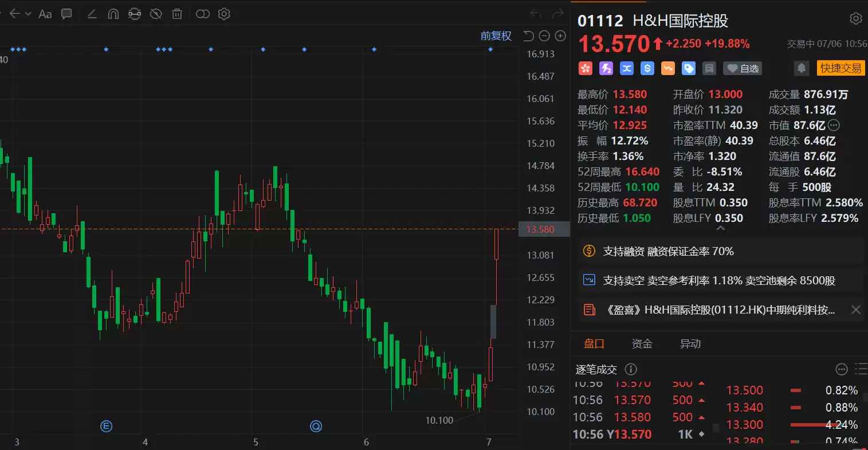Click the overlapping circles compare icon
868x450 pixels.
pos(203,14)
